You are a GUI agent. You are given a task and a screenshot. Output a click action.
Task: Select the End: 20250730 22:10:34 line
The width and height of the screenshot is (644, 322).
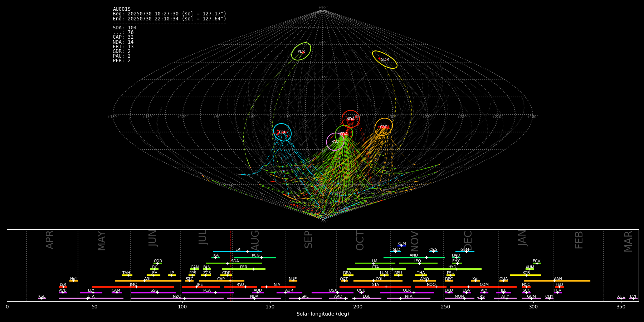click(x=170, y=19)
